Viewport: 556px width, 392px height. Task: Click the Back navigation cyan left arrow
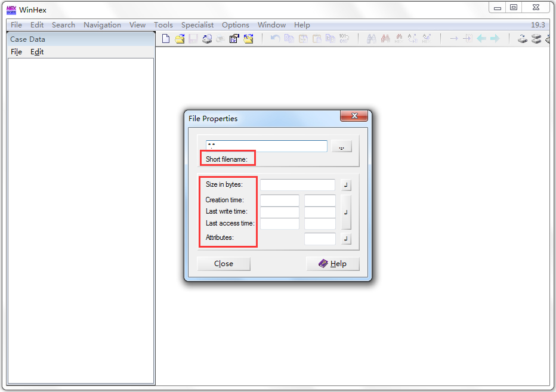(481, 38)
